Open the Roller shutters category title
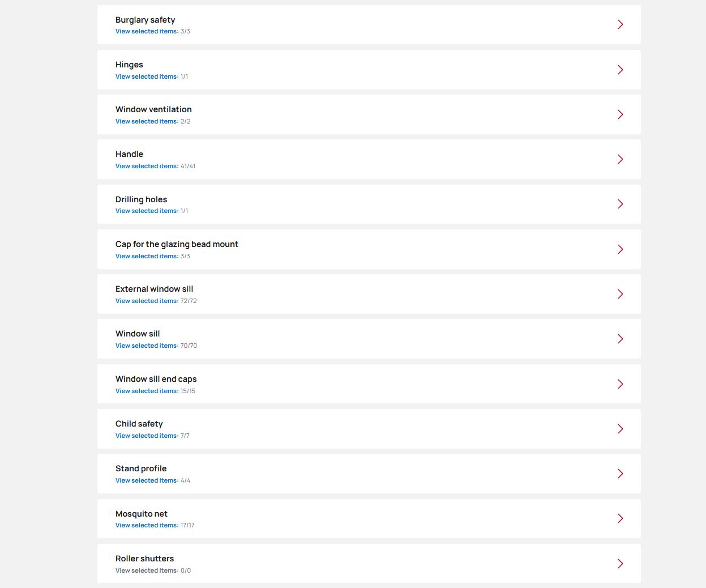This screenshot has width=706, height=588. click(x=144, y=559)
